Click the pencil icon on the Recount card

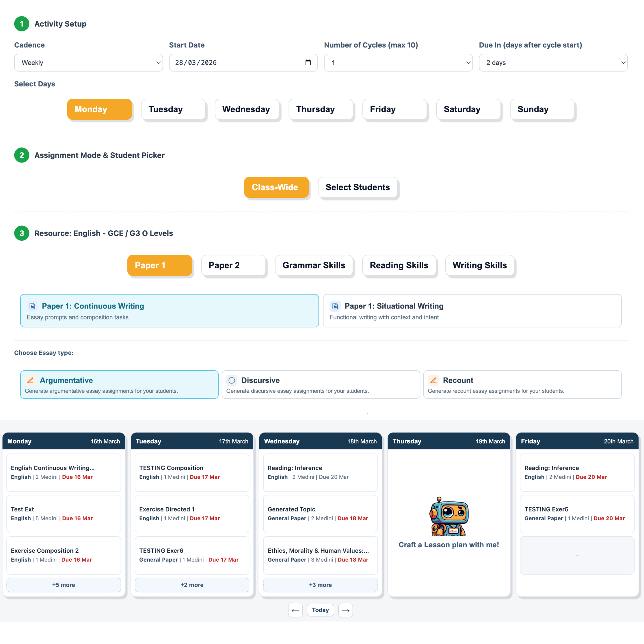click(x=433, y=380)
